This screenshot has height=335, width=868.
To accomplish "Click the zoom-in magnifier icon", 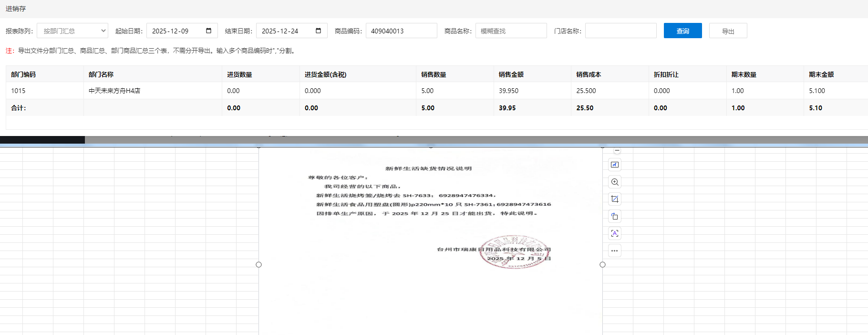I will [615, 182].
